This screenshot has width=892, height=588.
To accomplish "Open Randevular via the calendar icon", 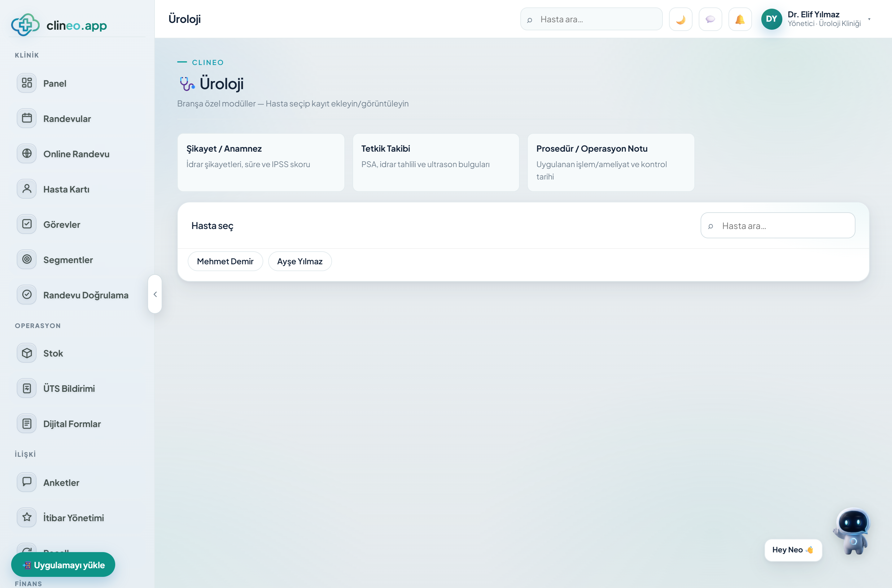I will (x=27, y=118).
